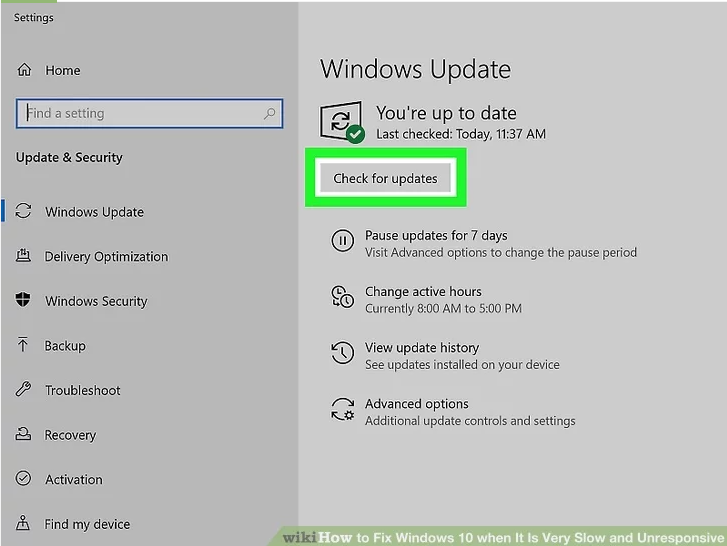727x546 pixels.
Task: Click the update history icon
Action: point(342,353)
